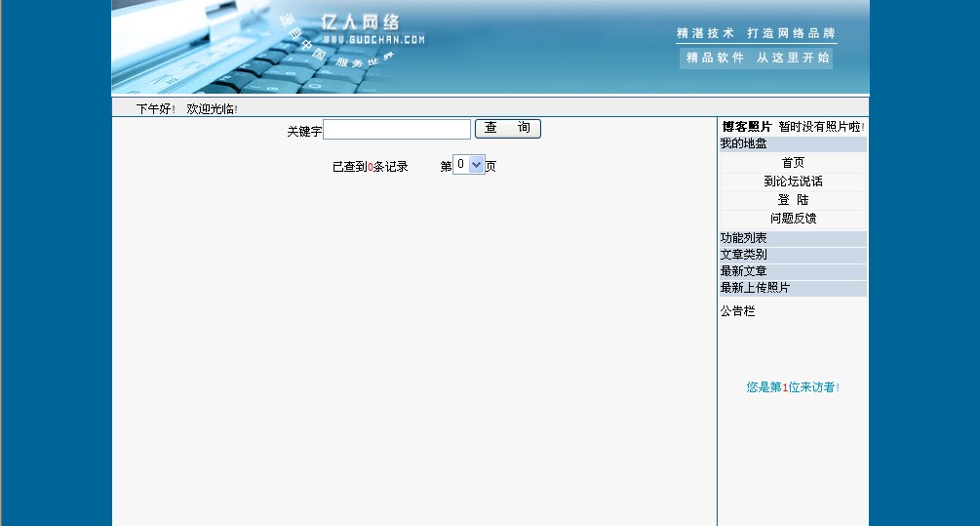Click the 亿人网络 logo in banner
Viewport: 980px width, 526px height.
[x=361, y=21]
